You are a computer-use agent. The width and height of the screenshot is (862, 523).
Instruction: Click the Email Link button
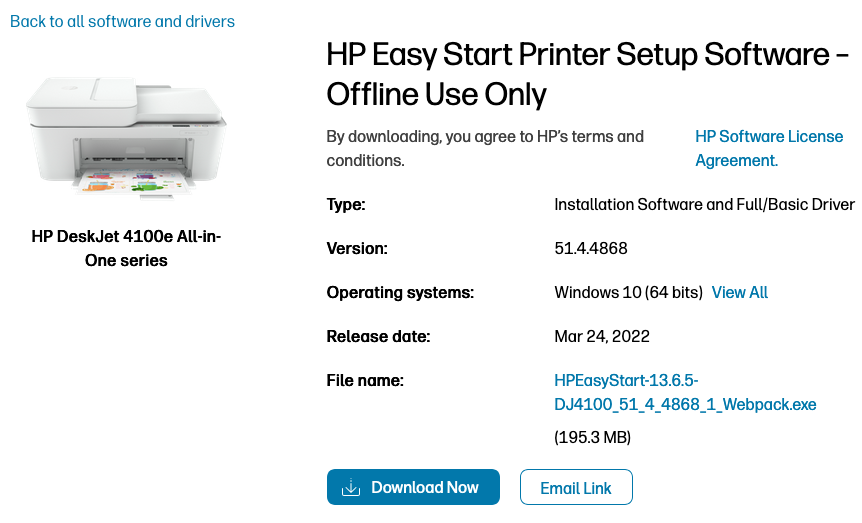[x=576, y=488]
